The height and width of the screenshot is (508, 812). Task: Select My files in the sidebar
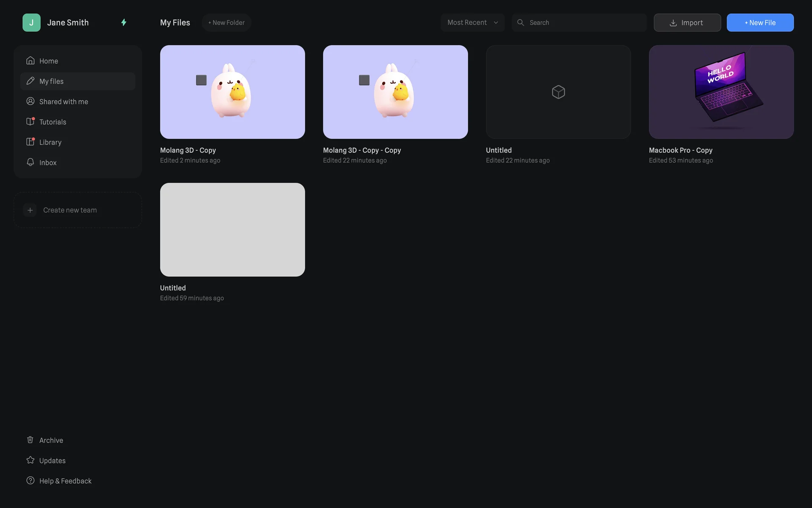(x=78, y=81)
